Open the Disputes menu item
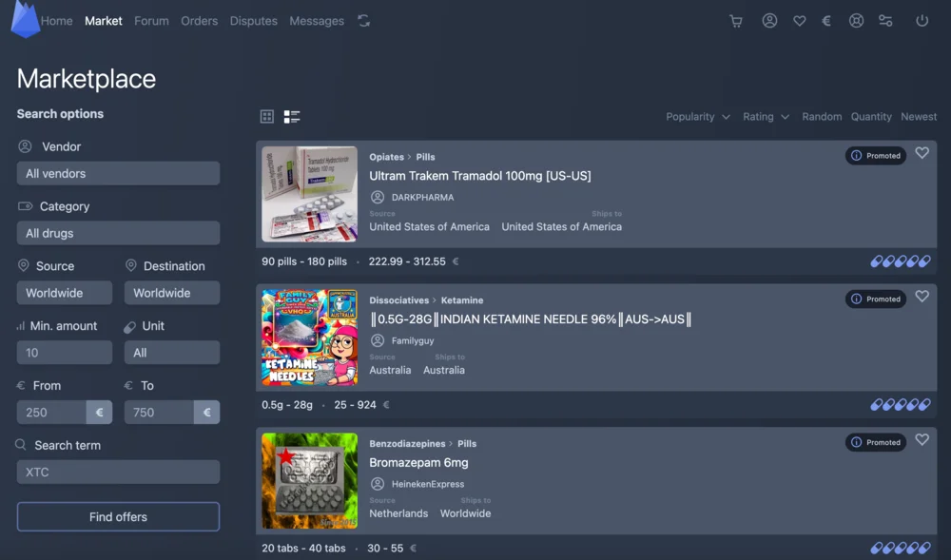951x560 pixels. (x=253, y=21)
